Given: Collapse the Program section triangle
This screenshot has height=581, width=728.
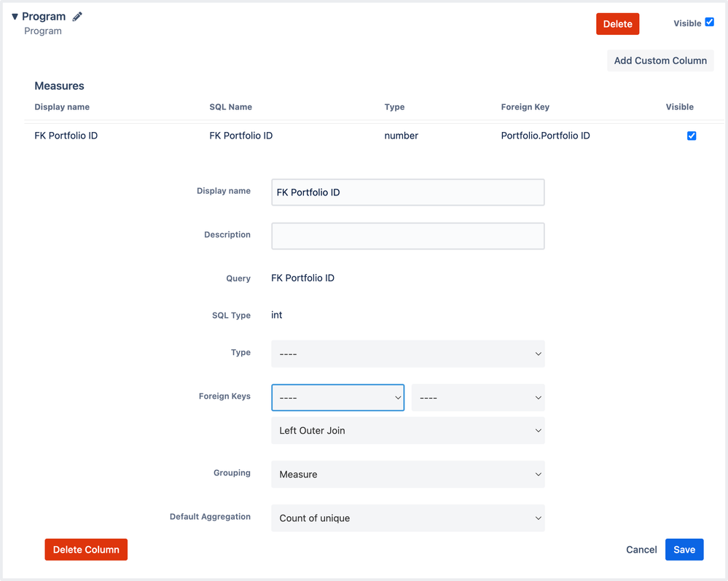Looking at the screenshot, I should point(15,17).
